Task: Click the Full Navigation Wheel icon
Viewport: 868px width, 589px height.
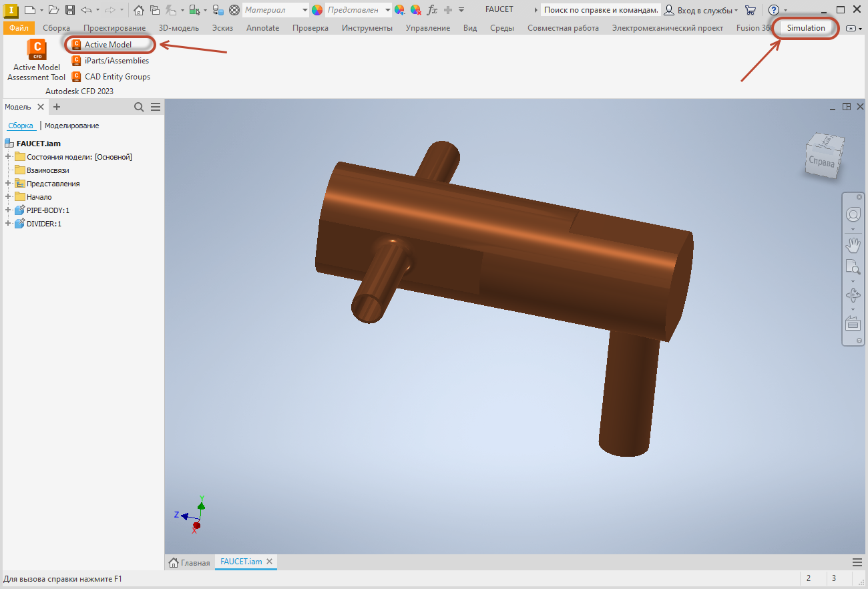Action: [x=853, y=214]
